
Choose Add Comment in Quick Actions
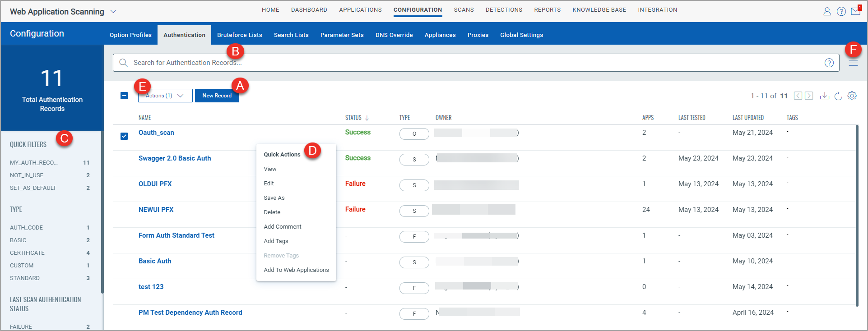pyautogui.click(x=283, y=227)
